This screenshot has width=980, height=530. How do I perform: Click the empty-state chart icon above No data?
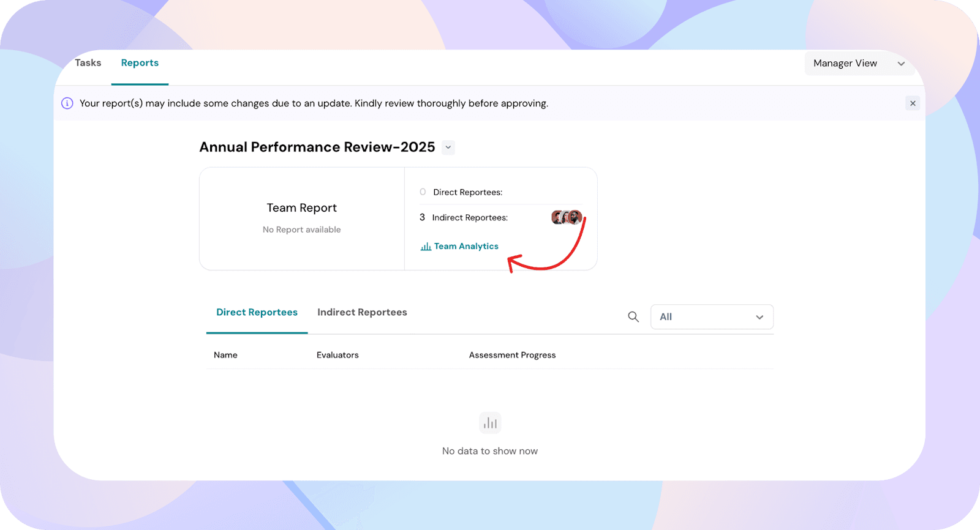(490, 423)
